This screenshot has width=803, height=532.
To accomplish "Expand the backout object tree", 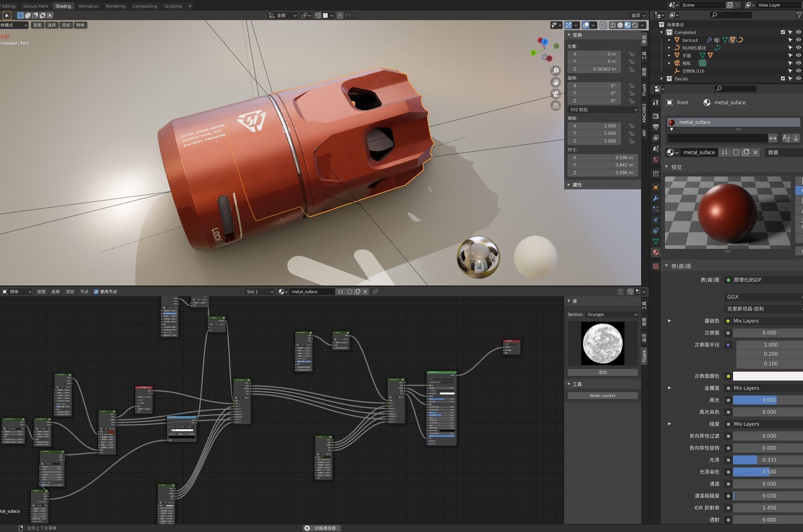I will pyautogui.click(x=669, y=40).
